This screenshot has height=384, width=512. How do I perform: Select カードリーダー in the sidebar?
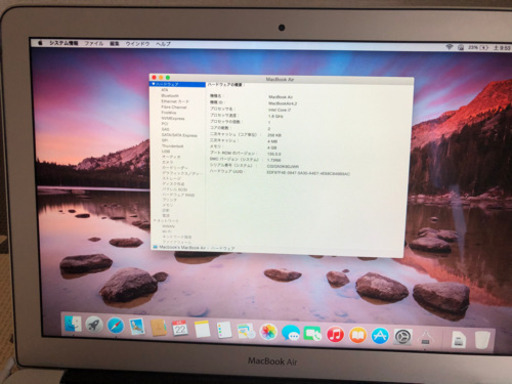(175, 168)
